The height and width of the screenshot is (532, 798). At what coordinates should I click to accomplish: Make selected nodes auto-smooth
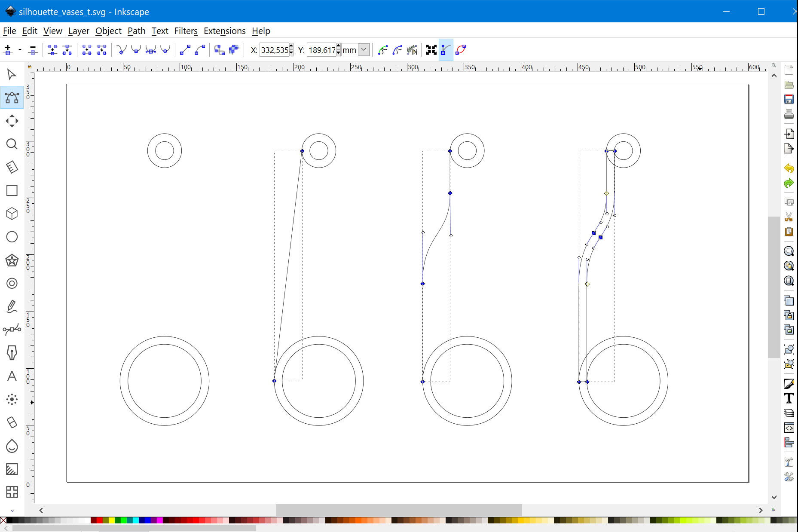click(x=165, y=50)
